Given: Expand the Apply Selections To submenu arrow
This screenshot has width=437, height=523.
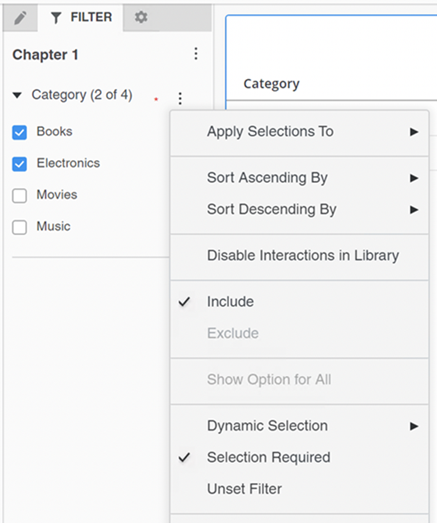Looking at the screenshot, I should (414, 132).
